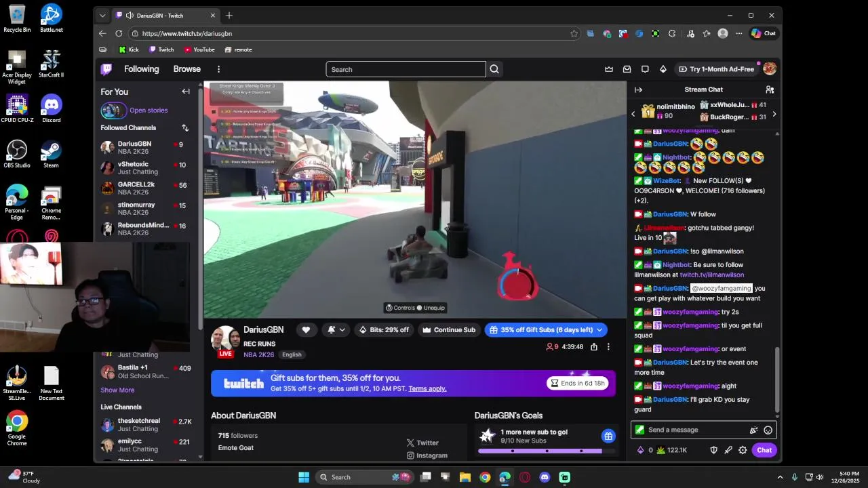868x488 pixels.
Task: Open Get Bits diamond icon in header
Action: coord(663,69)
